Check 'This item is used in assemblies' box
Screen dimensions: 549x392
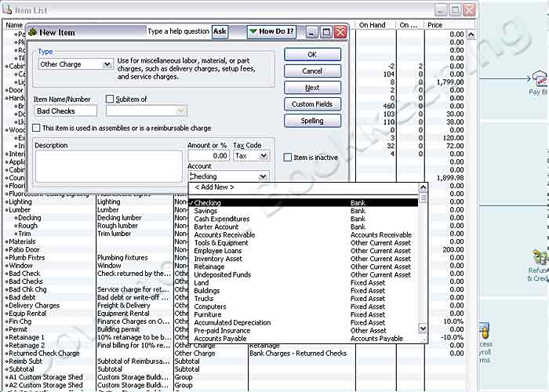(x=36, y=128)
